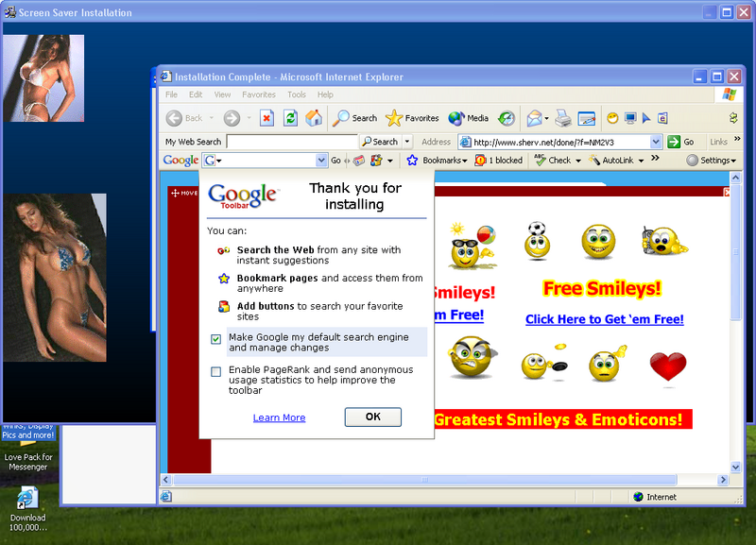Viewport: 756px width, 545px height.
Task: Expand the Address bar URL dropdown
Action: coord(656,142)
